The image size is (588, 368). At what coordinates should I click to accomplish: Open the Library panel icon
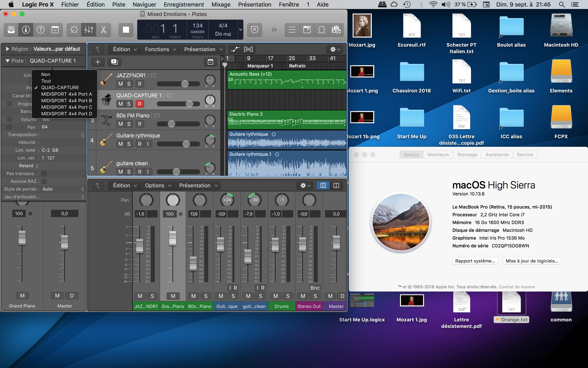pos(11,30)
